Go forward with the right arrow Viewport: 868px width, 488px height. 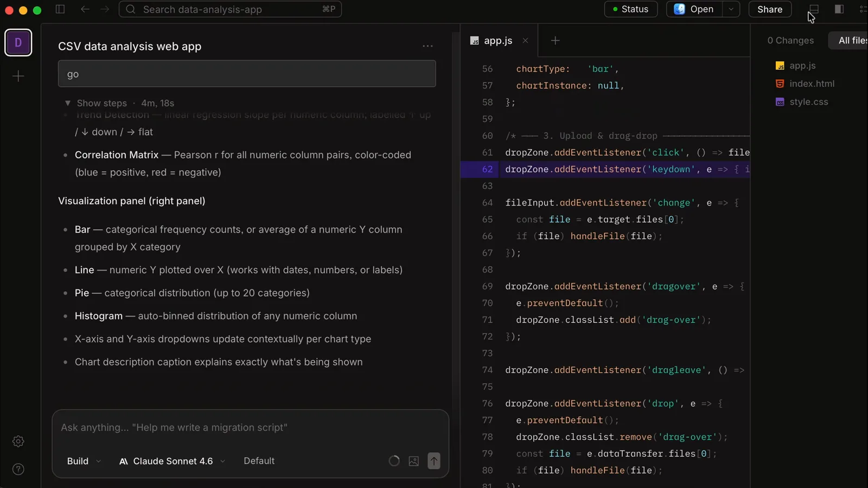tap(105, 9)
